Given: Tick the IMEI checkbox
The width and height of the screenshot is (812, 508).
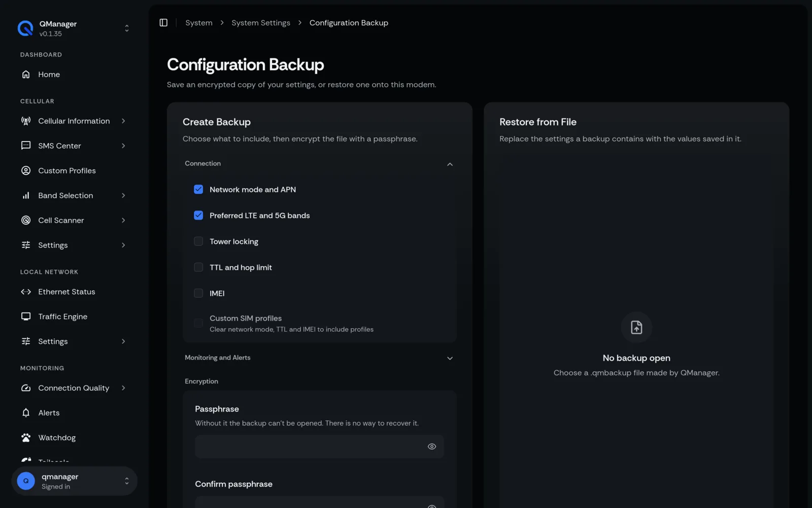Looking at the screenshot, I should pos(198,293).
